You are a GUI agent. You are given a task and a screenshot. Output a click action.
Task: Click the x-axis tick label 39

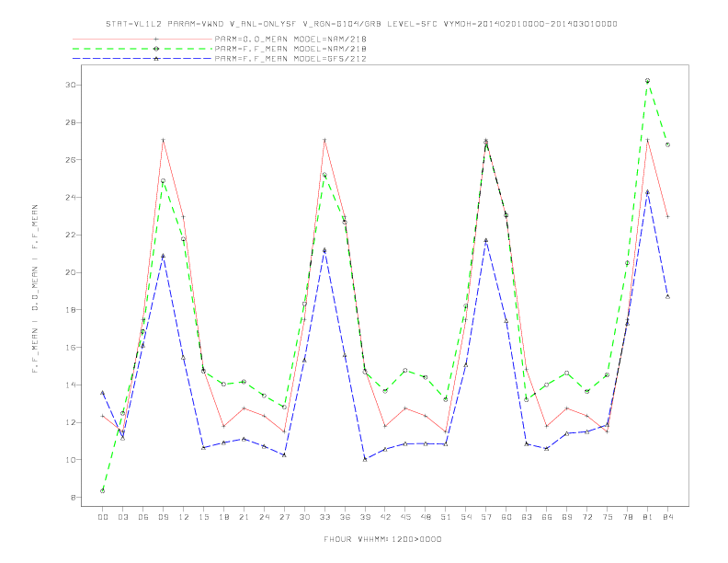pos(365,517)
